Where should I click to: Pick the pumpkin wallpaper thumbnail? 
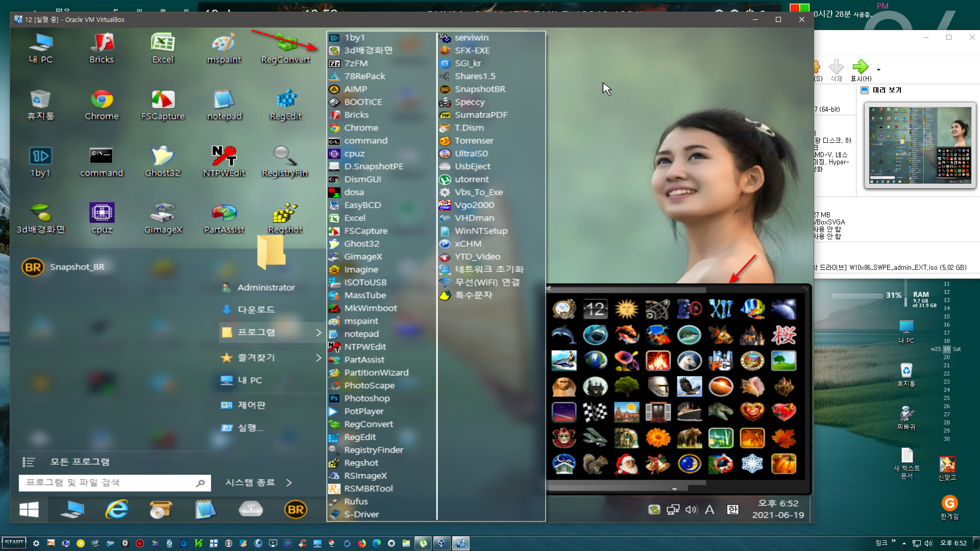click(783, 464)
